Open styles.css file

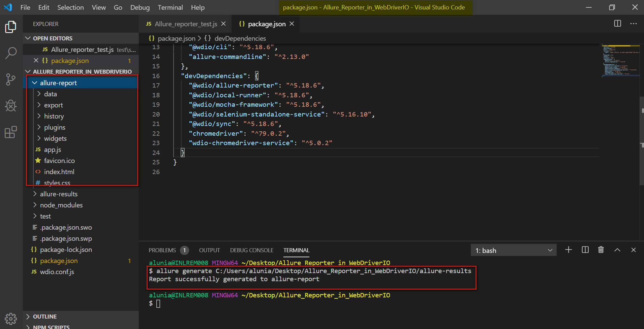tap(57, 183)
